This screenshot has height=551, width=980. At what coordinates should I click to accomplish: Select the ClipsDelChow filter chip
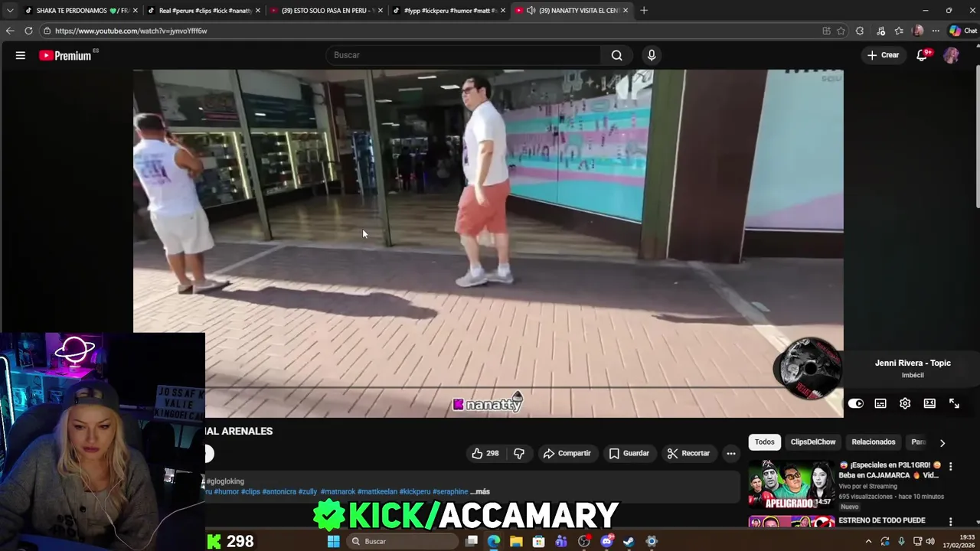pos(813,442)
